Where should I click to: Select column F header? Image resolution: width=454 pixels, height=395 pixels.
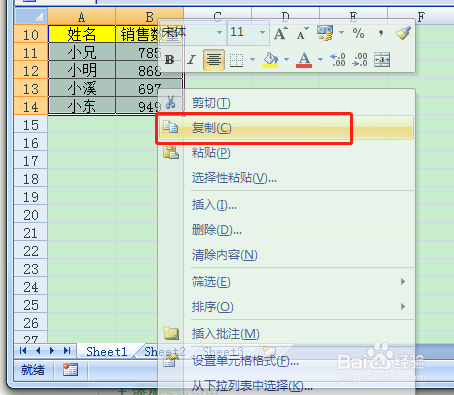(421, 16)
